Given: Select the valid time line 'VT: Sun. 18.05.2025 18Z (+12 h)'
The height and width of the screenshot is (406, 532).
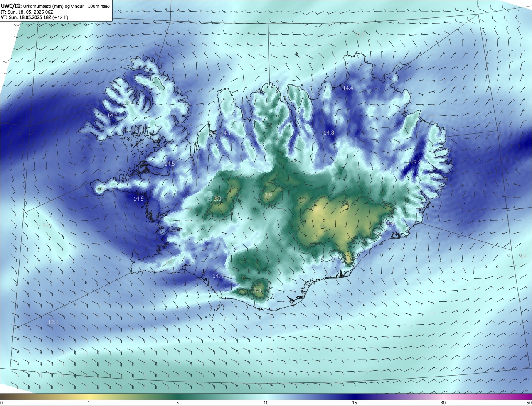Looking at the screenshot, I should click(34, 17).
